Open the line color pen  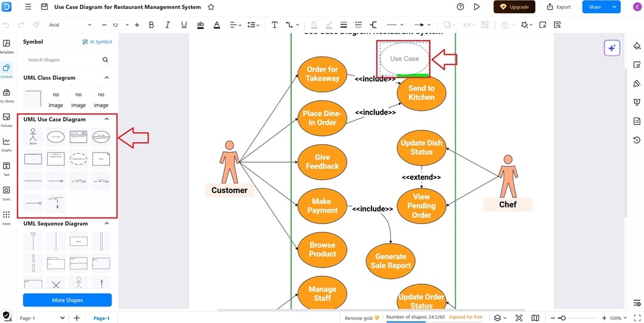pyautogui.click(x=329, y=25)
